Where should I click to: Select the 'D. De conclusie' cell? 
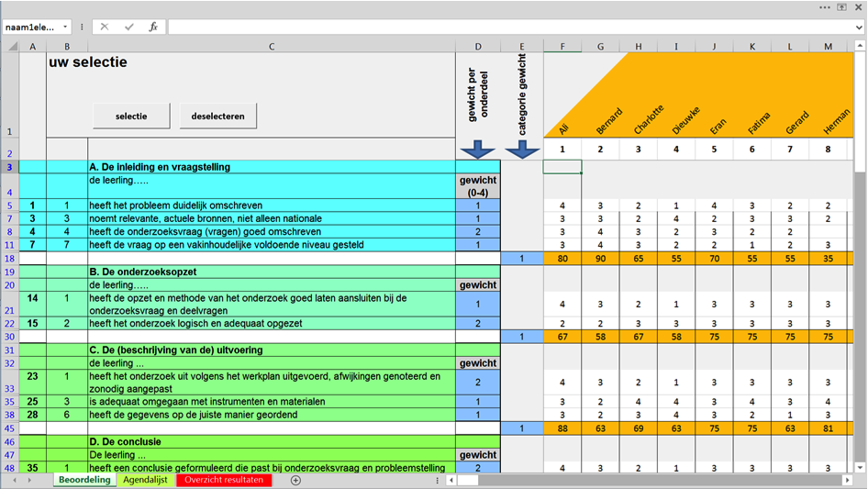pyautogui.click(x=272, y=442)
